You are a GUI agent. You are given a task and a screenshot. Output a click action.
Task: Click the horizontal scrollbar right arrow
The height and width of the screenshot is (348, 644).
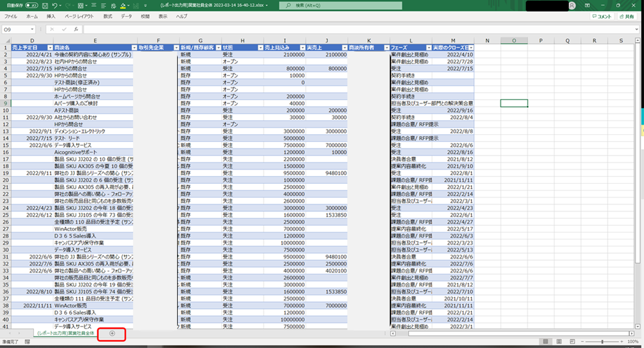point(631,333)
